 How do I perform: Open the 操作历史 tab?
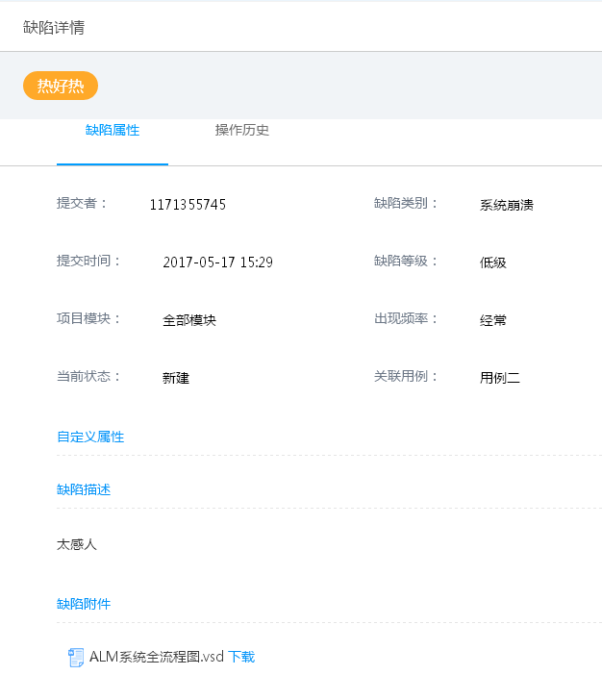[242, 131]
